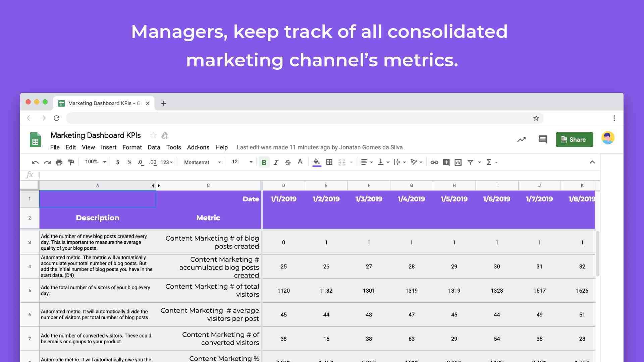Open the font family dropdown
The image size is (644, 362).
[x=201, y=162]
